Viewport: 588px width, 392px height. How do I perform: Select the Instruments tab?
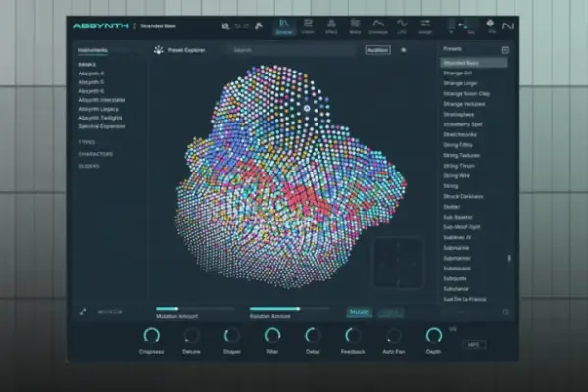coord(93,50)
